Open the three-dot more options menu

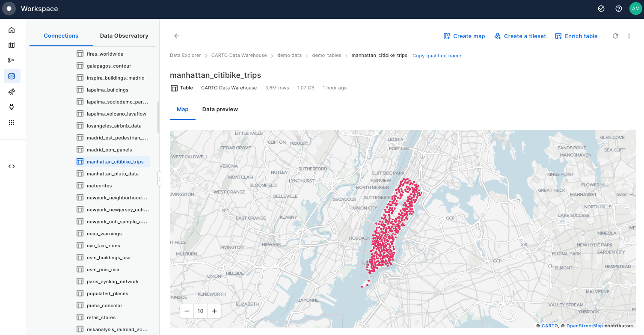(629, 36)
